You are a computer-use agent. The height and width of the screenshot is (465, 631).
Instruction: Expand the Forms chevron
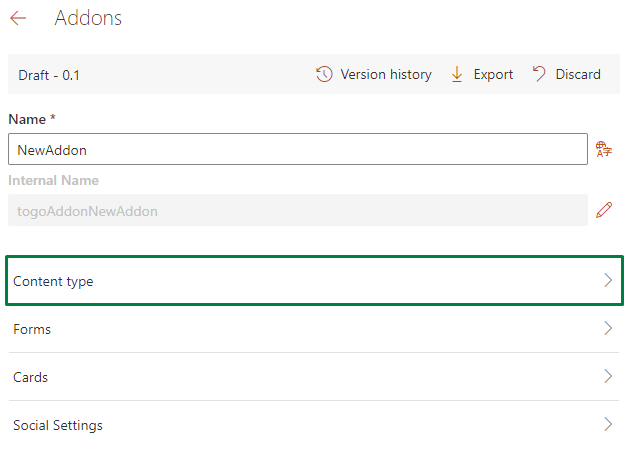tap(608, 328)
